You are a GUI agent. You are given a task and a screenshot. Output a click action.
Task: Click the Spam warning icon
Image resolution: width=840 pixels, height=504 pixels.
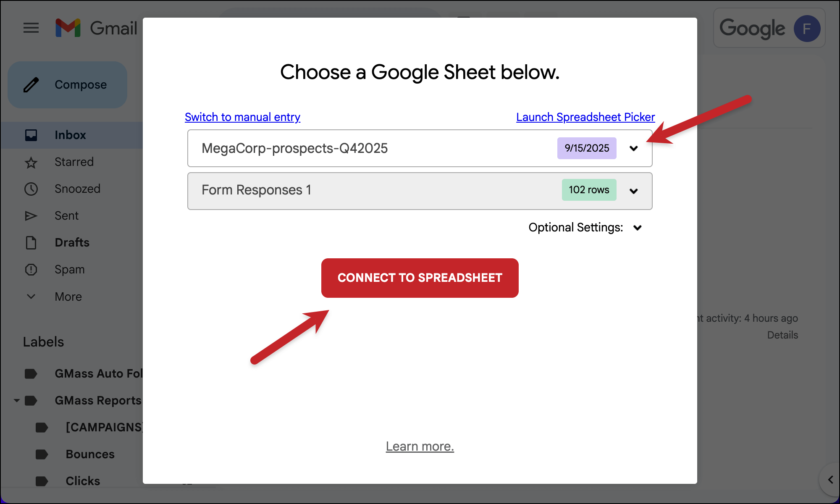pos(31,269)
